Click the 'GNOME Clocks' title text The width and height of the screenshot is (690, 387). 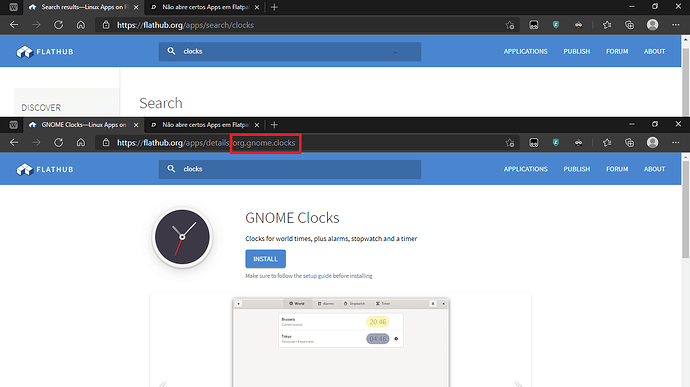(292, 218)
